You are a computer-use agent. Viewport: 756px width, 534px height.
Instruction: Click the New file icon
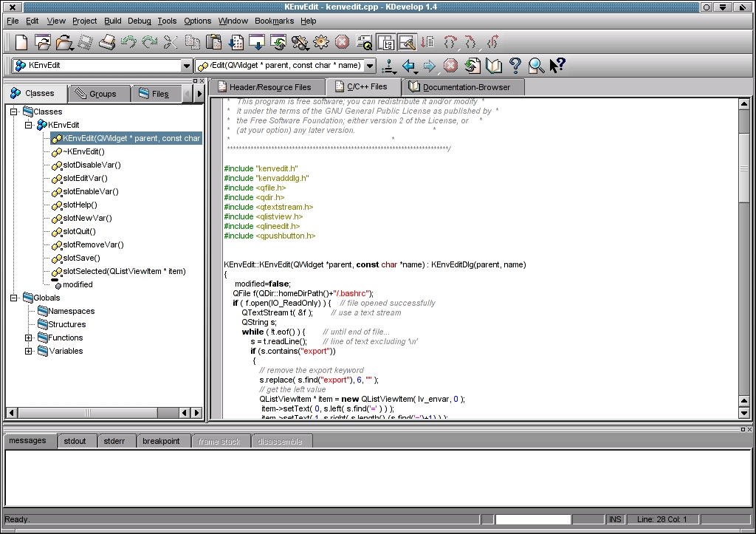[x=21, y=42]
